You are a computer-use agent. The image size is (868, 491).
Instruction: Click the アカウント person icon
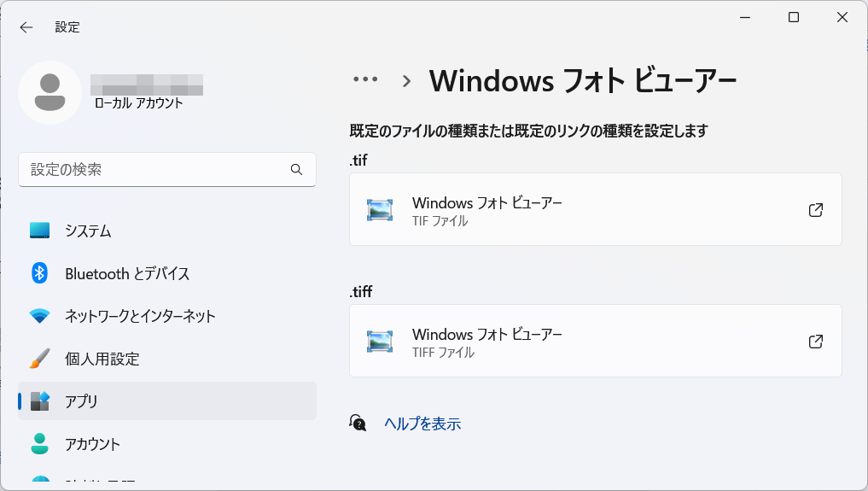pyautogui.click(x=39, y=443)
